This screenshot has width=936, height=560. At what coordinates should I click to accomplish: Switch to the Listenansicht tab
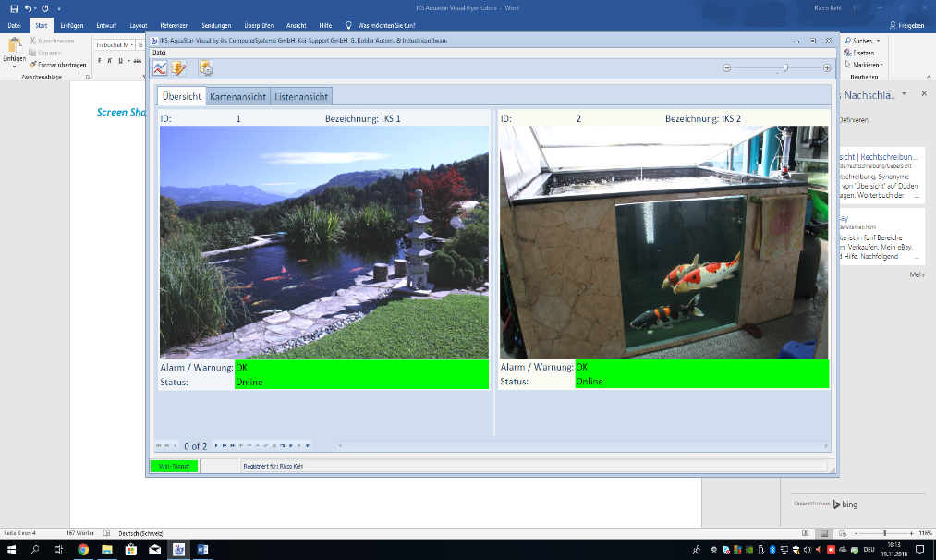pos(301,97)
